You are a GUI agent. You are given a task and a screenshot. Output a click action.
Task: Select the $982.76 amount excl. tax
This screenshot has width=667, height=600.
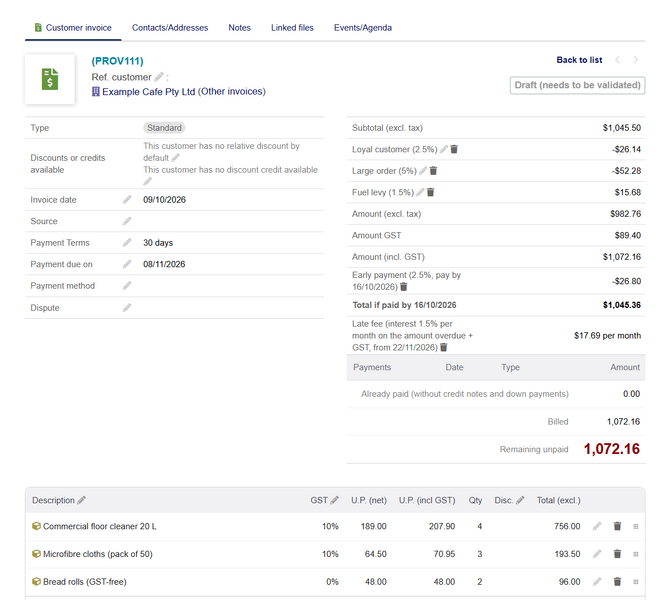(x=625, y=214)
